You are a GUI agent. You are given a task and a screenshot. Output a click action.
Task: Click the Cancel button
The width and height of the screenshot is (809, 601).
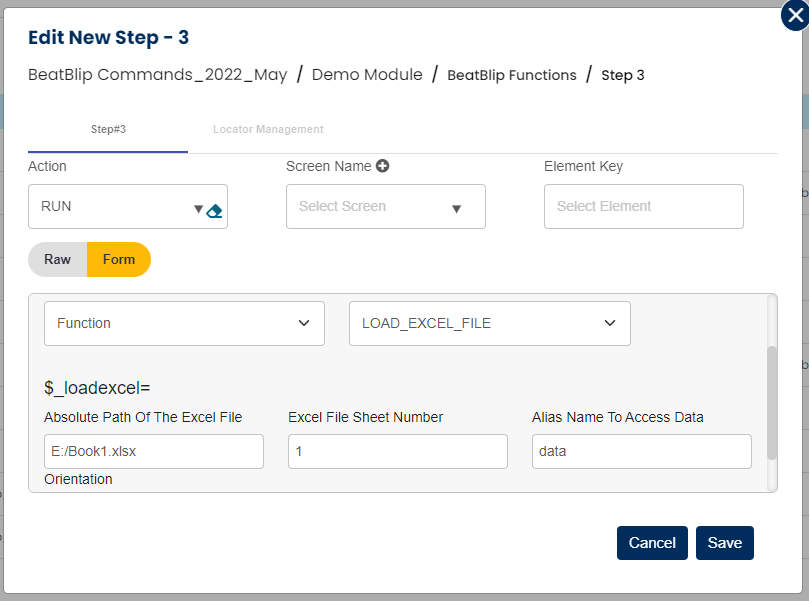tap(652, 542)
